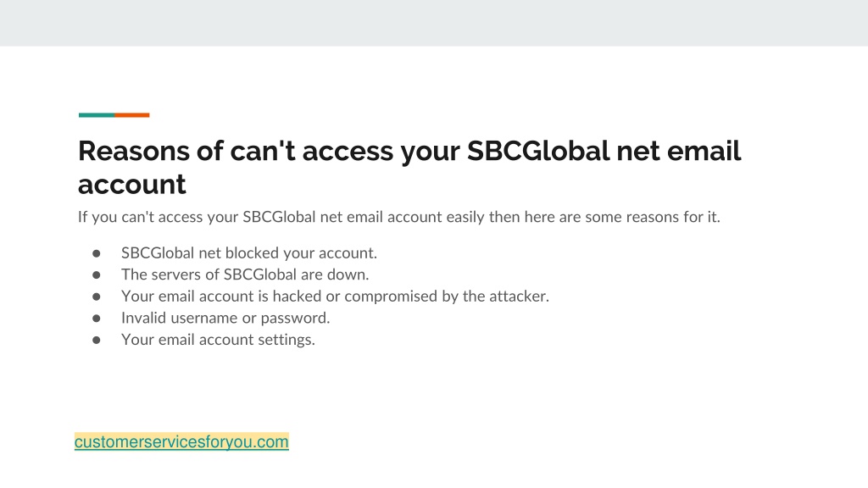Select the teal segment of the accent bar
The width and height of the screenshot is (868, 488).
pos(97,115)
